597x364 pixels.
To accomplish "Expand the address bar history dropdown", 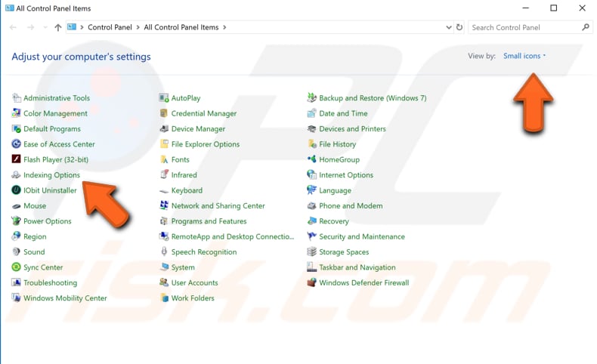I will (449, 27).
